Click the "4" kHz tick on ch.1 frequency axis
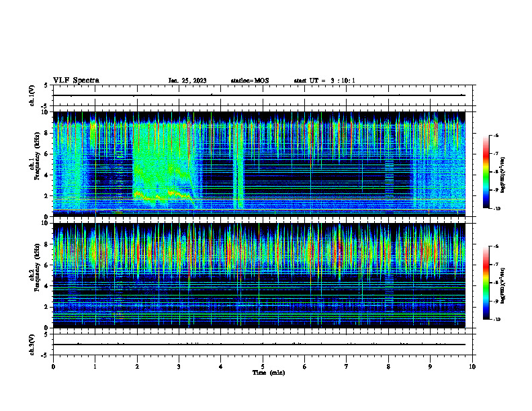The image size is (532, 411). tap(46, 175)
